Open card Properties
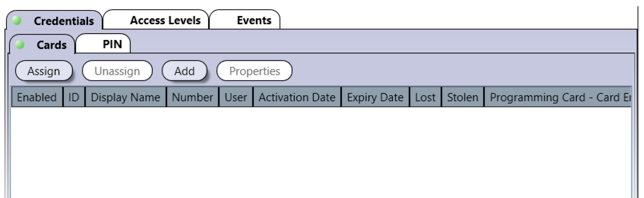Screen dimensions: 644x198 coord(254,71)
